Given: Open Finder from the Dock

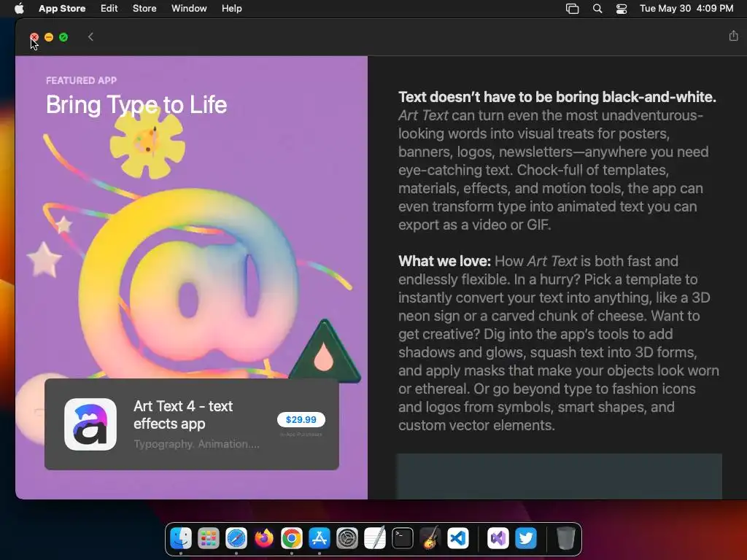Looking at the screenshot, I should pos(181,539).
